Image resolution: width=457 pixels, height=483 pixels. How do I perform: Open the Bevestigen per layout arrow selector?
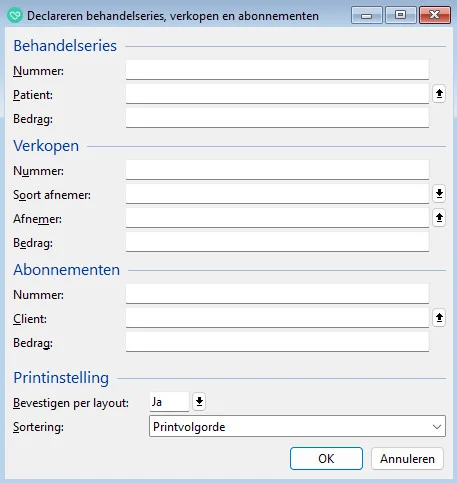[199, 402]
